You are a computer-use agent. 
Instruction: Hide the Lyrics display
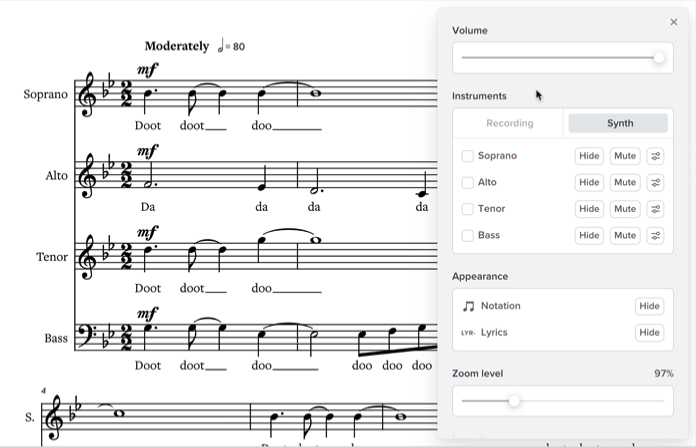649,333
